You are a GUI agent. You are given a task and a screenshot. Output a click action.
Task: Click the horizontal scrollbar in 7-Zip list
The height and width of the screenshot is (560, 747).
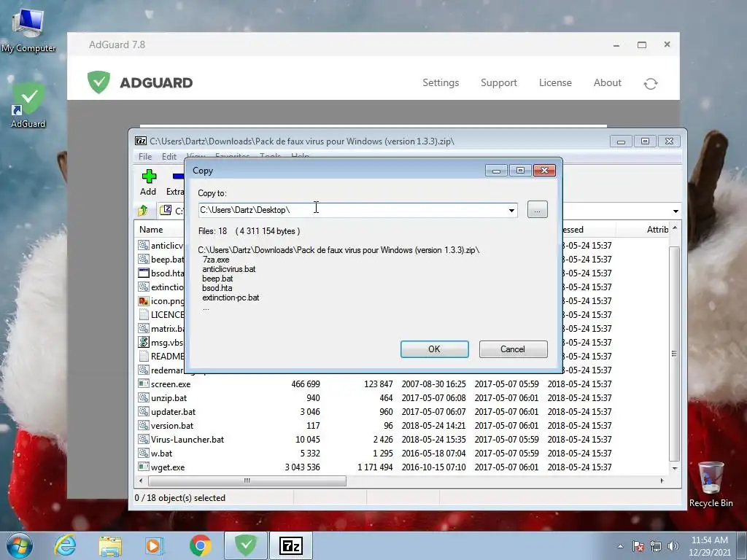(x=247, y=481)
